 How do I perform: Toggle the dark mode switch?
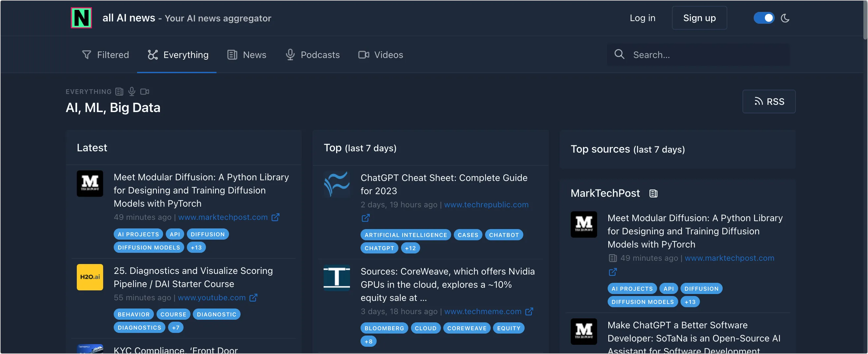point(764,18)
